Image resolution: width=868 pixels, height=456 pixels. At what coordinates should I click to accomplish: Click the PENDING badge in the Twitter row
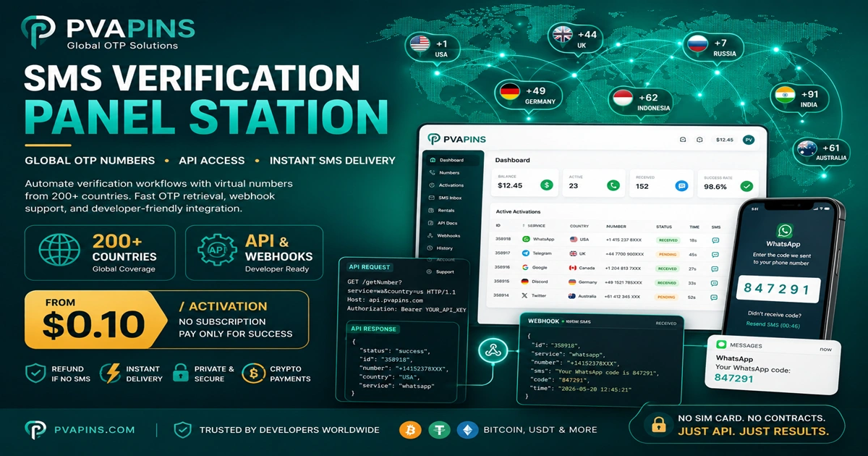point(666,297)
